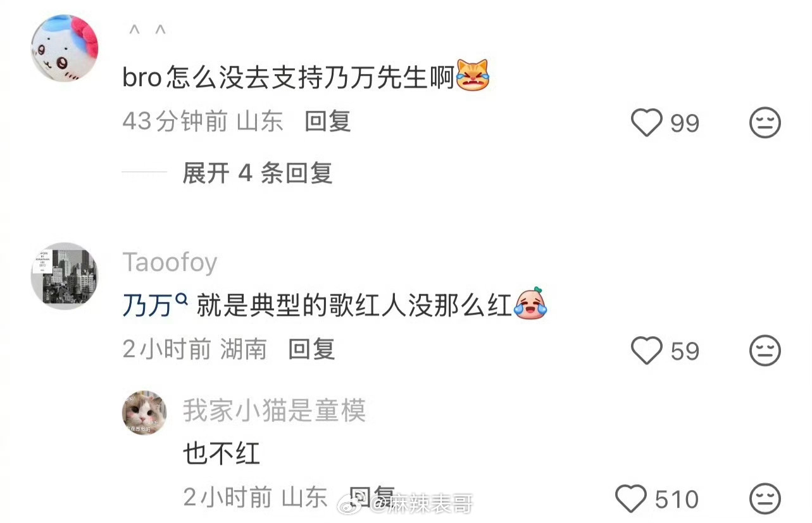Tap heart on reply with 510 likes
The width and height of the screenshot is (812, 523).
pos(631,499)
